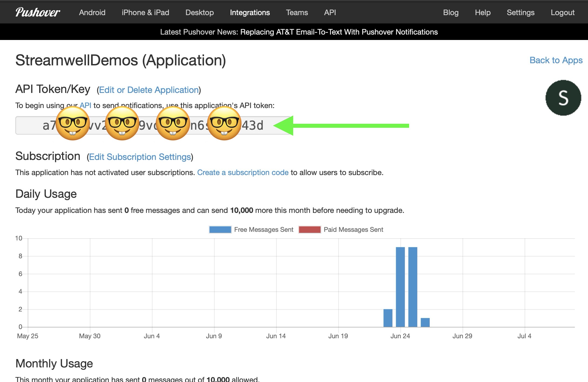Screen dimensions: 588x382
Task: Click the Edit or Delete Application link
Action: 149,90
